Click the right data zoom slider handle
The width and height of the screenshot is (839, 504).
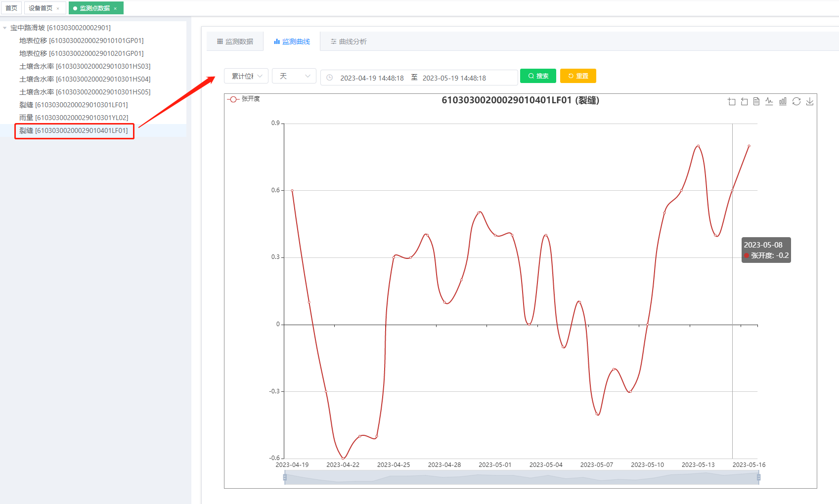point(758,477)
